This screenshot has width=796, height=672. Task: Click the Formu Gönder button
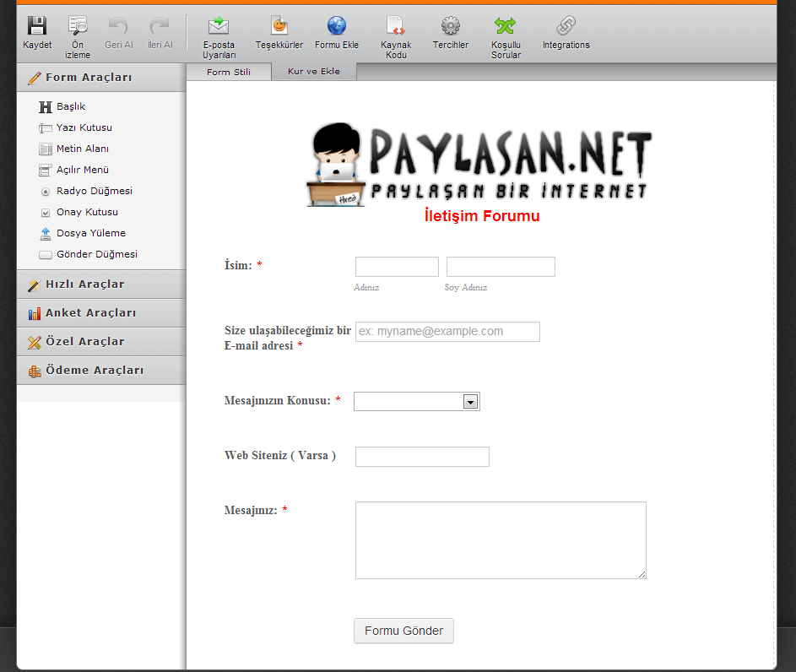coord(403,631)
